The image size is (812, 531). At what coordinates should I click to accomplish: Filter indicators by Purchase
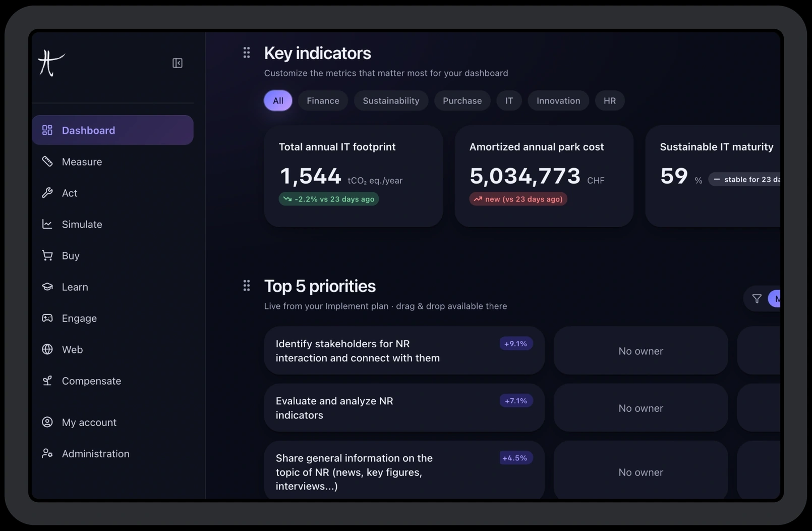[462, 100]
